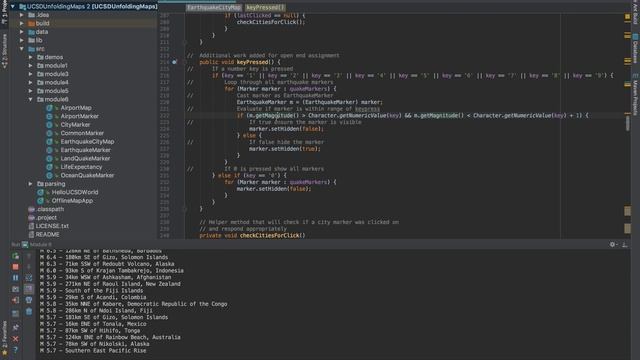Pause program output in Run panel

point(16,278)
